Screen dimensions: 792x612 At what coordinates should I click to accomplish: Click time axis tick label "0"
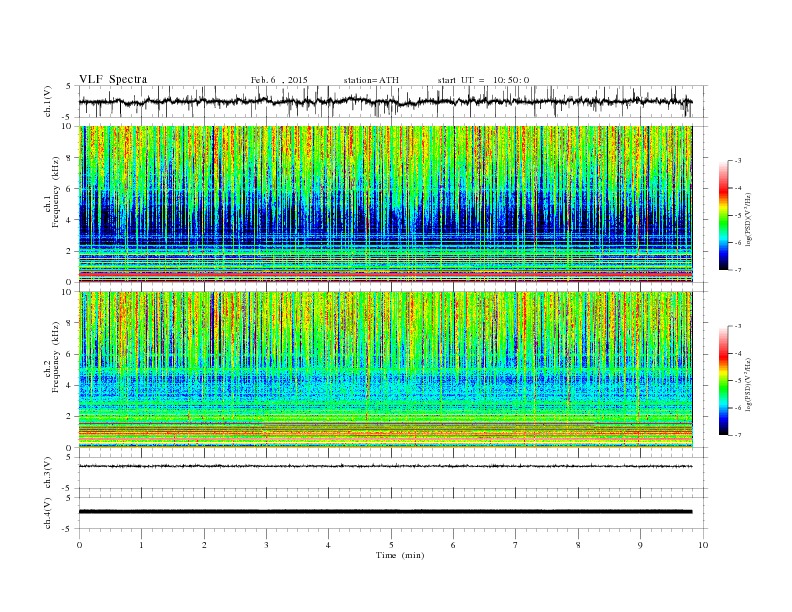pyautogui.click(x=79, y=545)
